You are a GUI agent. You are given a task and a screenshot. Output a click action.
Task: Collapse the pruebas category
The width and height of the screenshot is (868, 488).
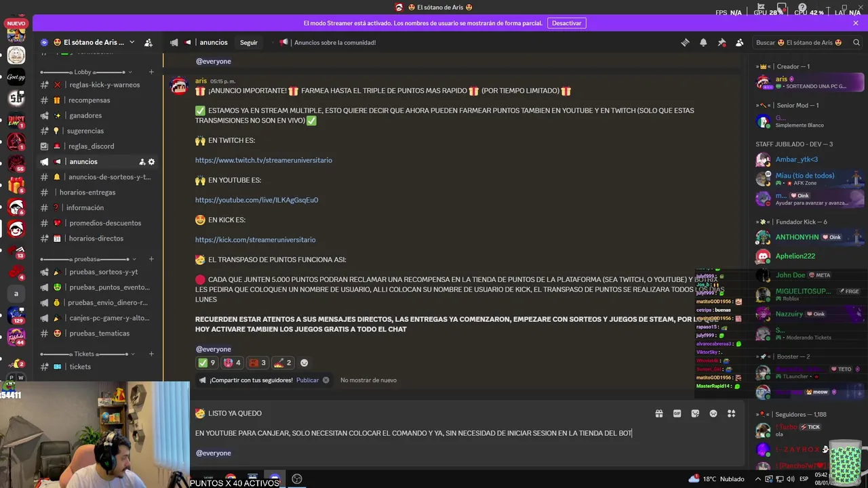pos(87,259)
